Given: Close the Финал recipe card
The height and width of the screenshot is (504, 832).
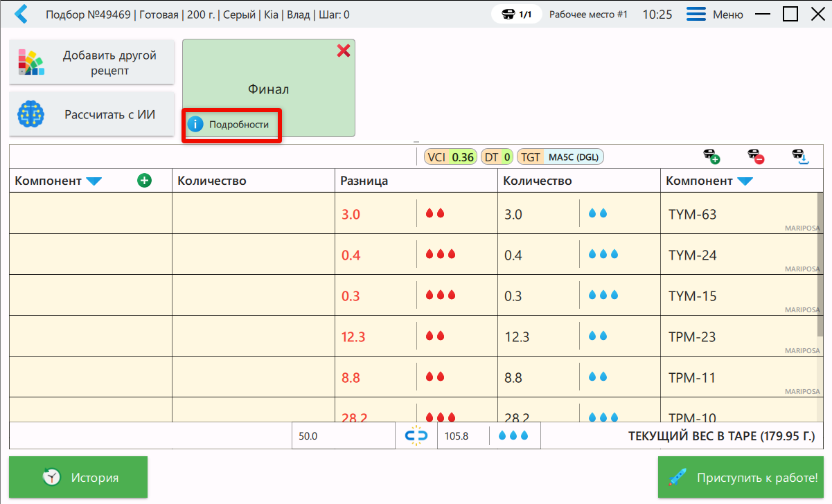Looking at the screenshot, I should click(x=343, y=51).
